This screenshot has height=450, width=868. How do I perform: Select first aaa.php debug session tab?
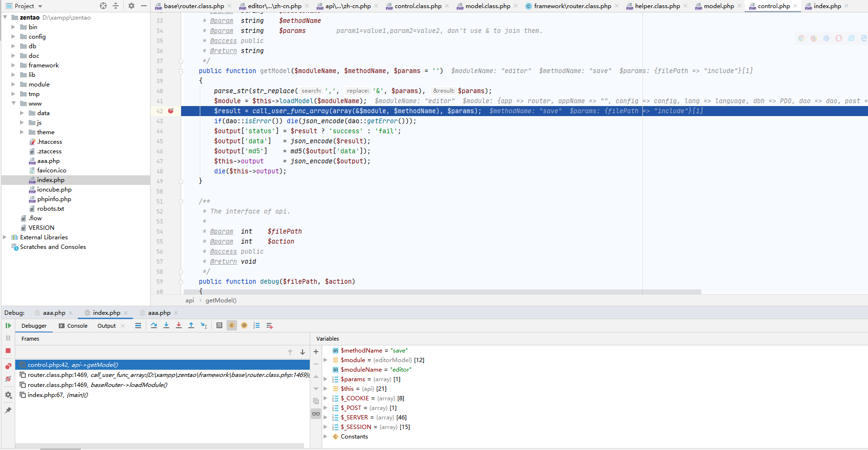point(54,313)
